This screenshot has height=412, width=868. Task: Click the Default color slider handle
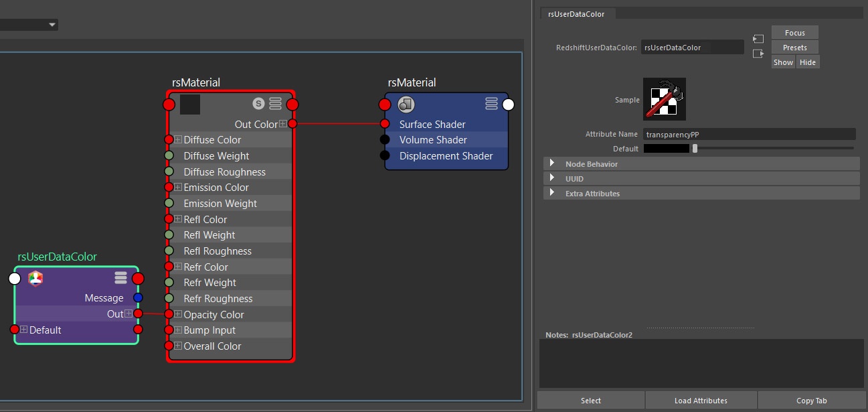point(695,149)
